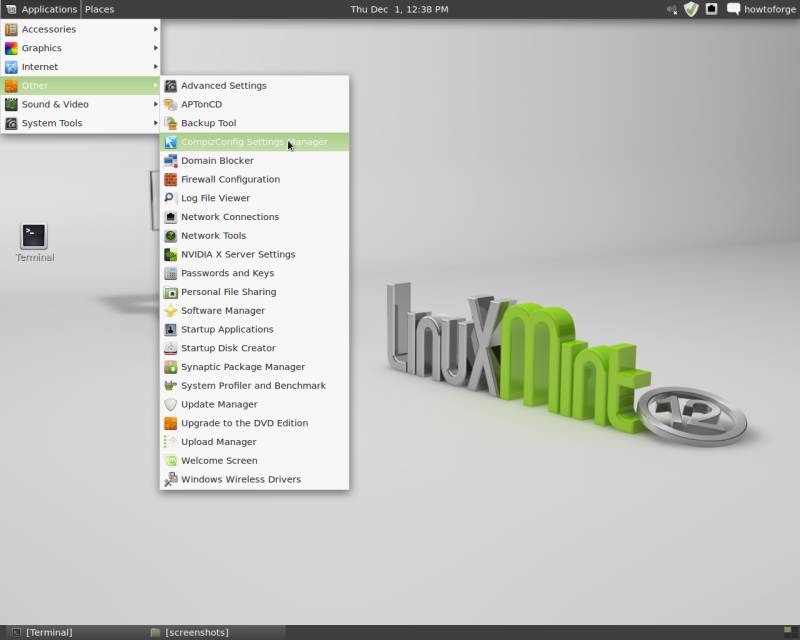Click the date and time clock

tap(399, 9)
